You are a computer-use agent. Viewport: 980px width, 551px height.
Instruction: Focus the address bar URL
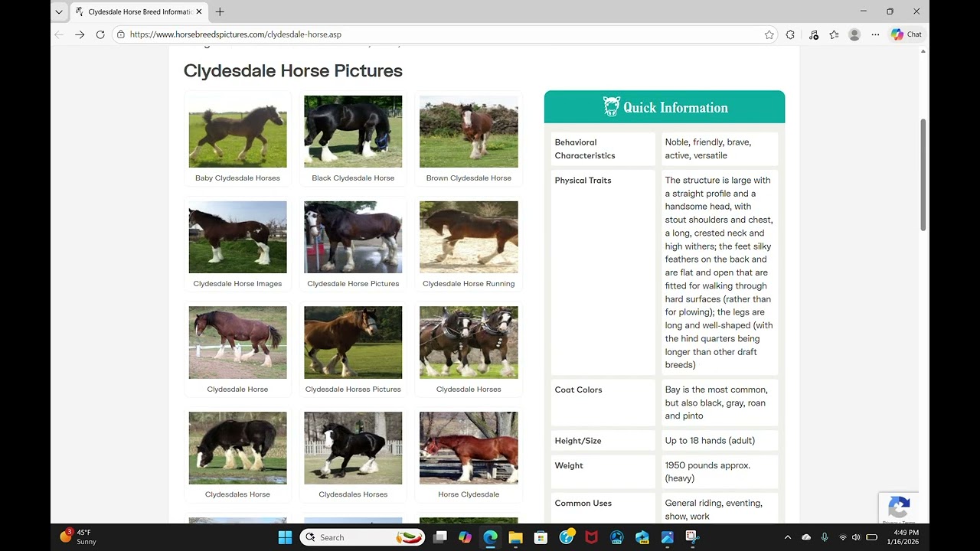point(236,34)
